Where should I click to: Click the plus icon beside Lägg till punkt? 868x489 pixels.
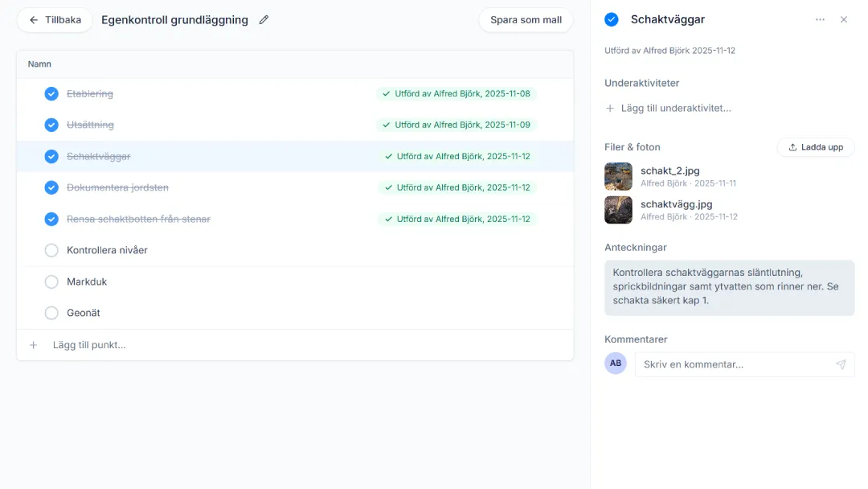click(x=34, y=345)
